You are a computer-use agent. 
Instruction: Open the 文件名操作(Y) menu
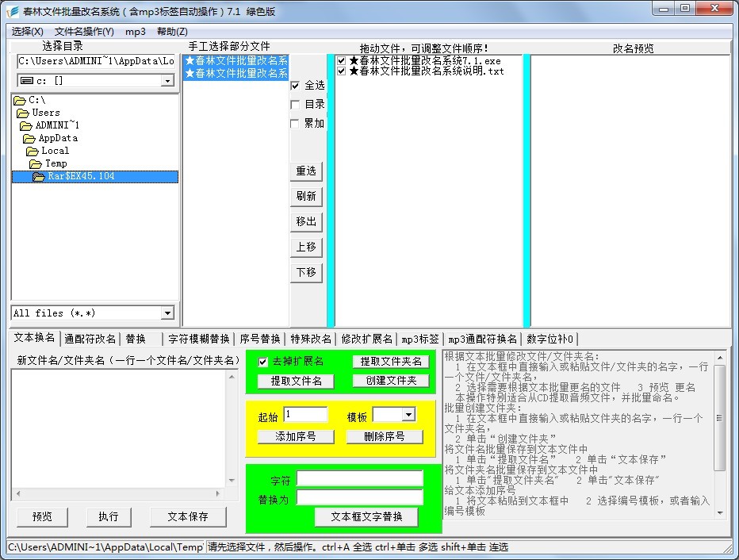(x=84, y=32)
